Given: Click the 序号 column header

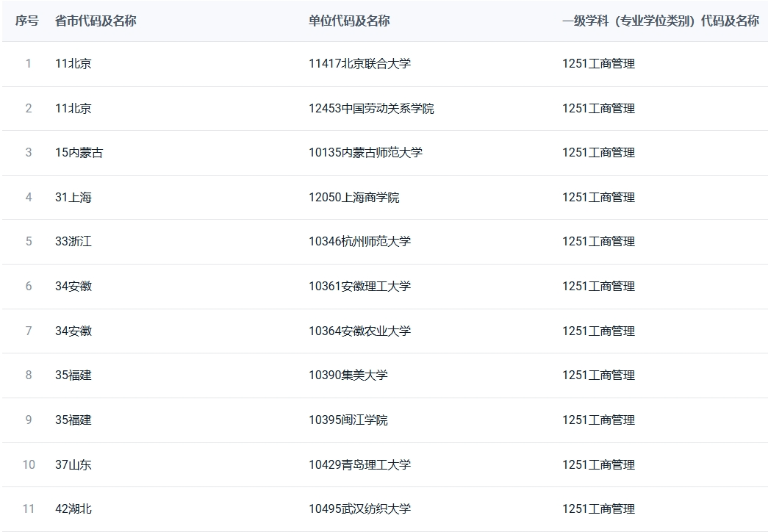Looking at the screenshot, I should [27, 21].
